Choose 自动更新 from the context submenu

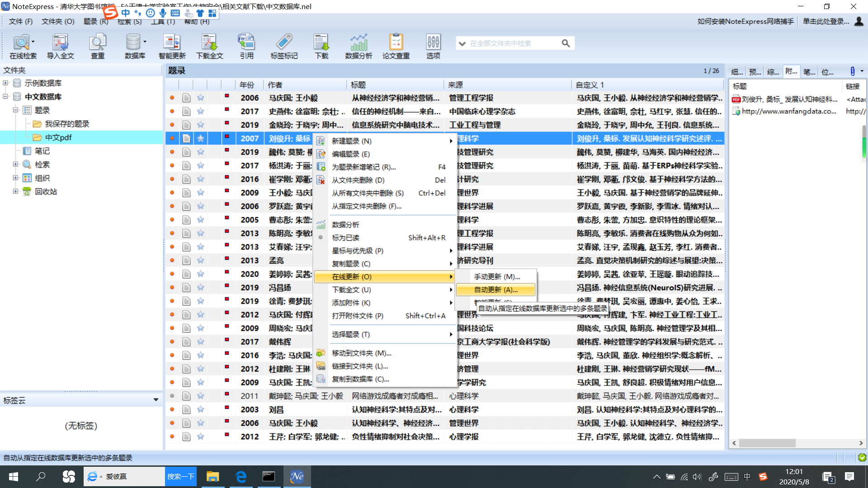coord(495,290)
